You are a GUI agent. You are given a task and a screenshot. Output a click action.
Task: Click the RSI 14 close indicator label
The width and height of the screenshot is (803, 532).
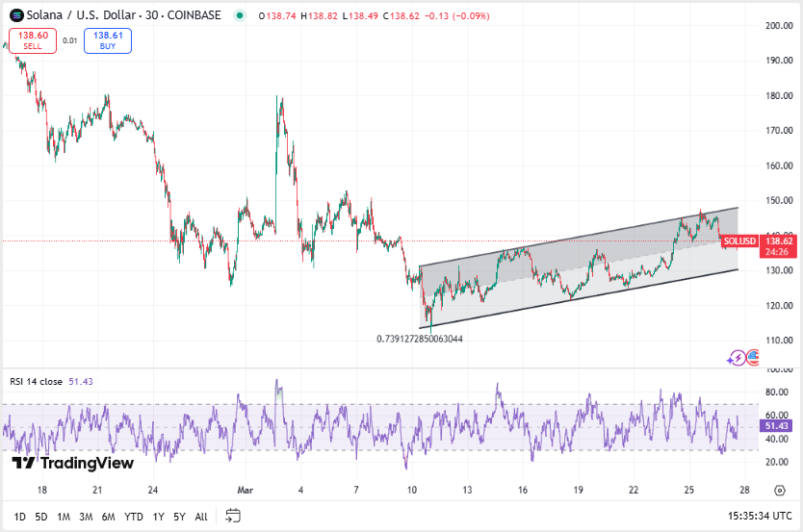36,382
